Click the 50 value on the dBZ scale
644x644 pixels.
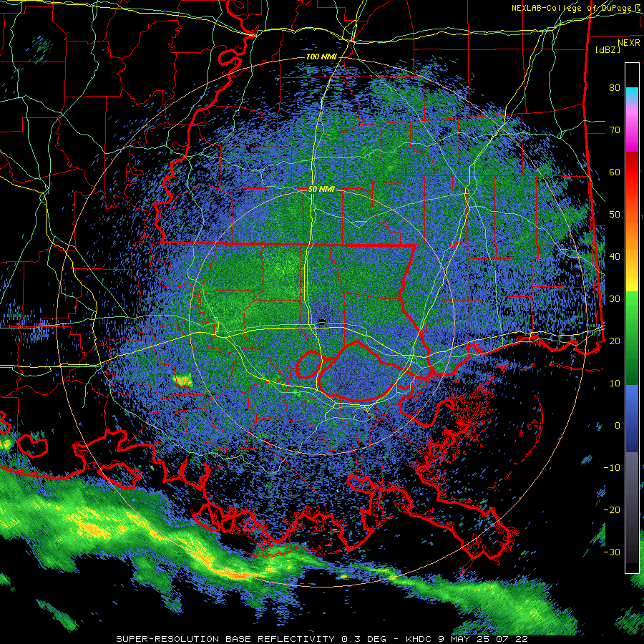[615, 215]
